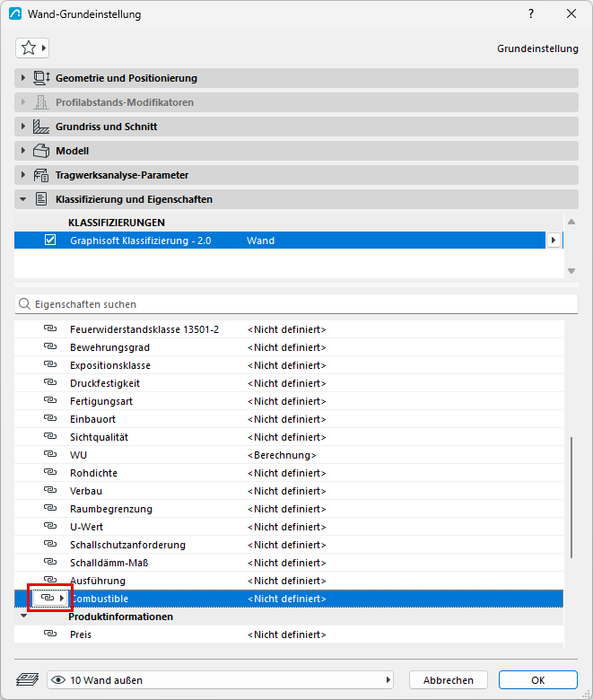
Task: Click link icon next to Fertigungsart
Action: click(x=50, y=400)
